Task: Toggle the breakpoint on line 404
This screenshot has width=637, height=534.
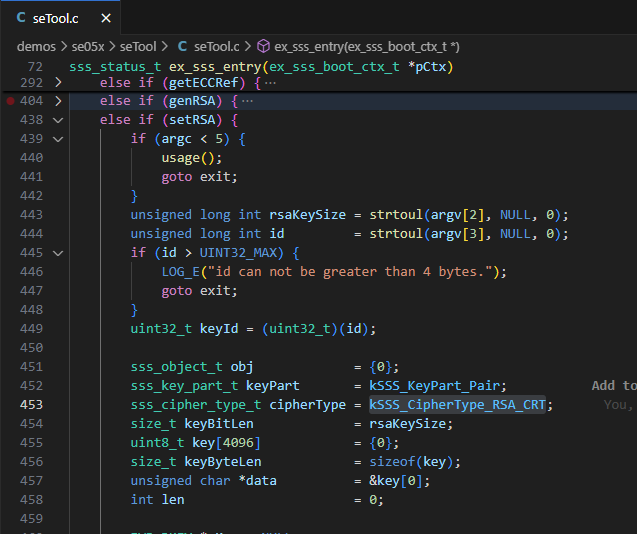Action: point(11,101)
